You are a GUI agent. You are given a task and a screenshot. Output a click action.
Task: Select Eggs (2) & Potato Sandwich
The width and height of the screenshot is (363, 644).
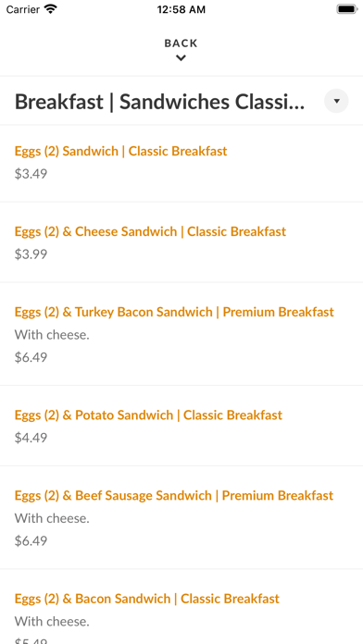181,426
